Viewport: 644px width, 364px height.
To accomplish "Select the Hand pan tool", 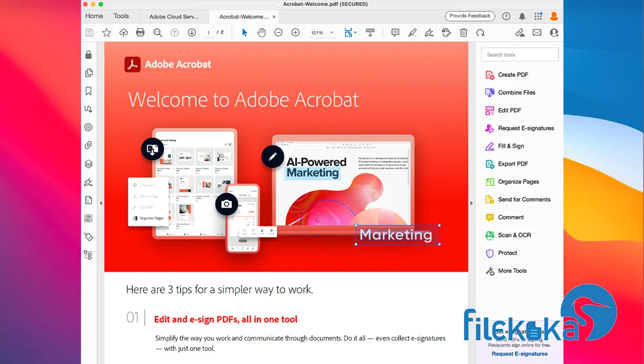I will (x=261, y=33).
